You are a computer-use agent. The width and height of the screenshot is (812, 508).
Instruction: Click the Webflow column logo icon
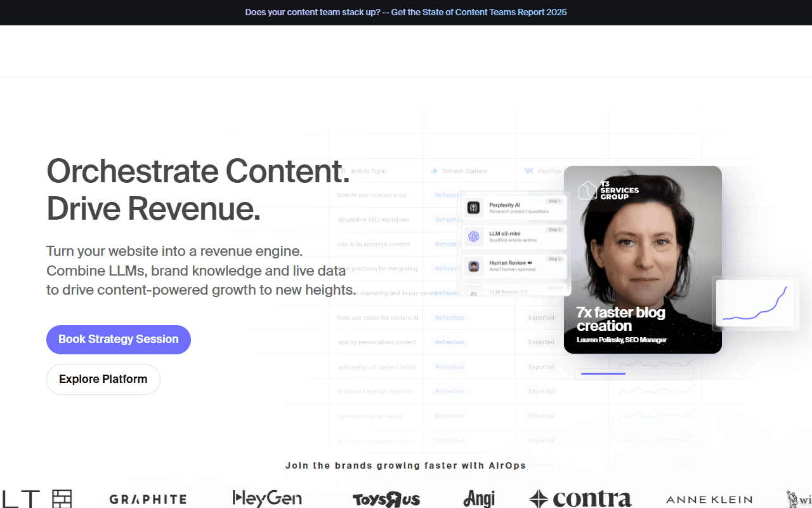(x=528, y=171)
